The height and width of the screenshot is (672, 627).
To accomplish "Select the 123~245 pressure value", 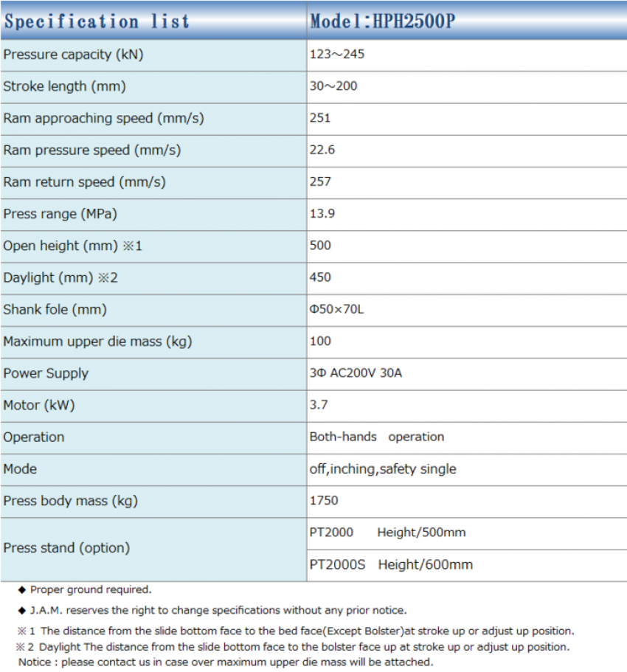I will coord(337,55).
